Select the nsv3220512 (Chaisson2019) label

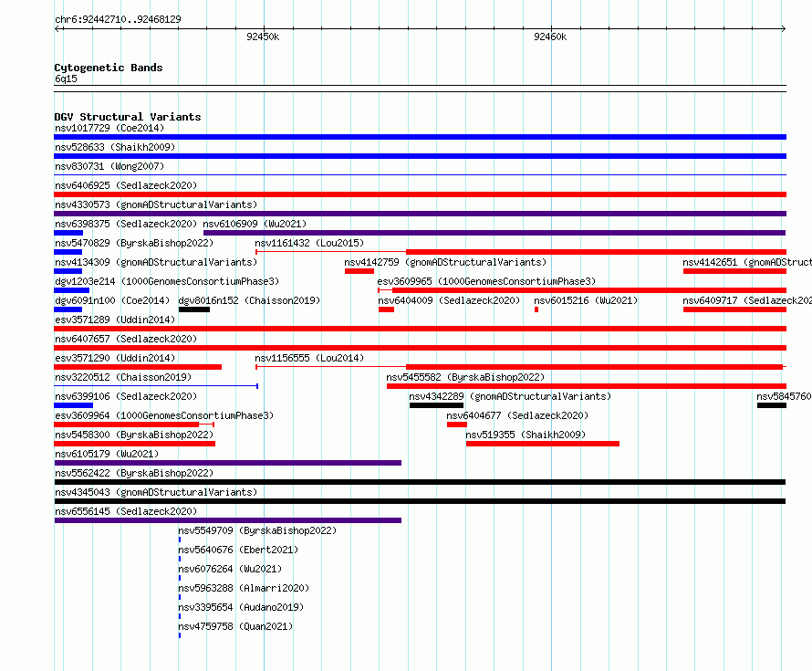(x=123, y=377)
